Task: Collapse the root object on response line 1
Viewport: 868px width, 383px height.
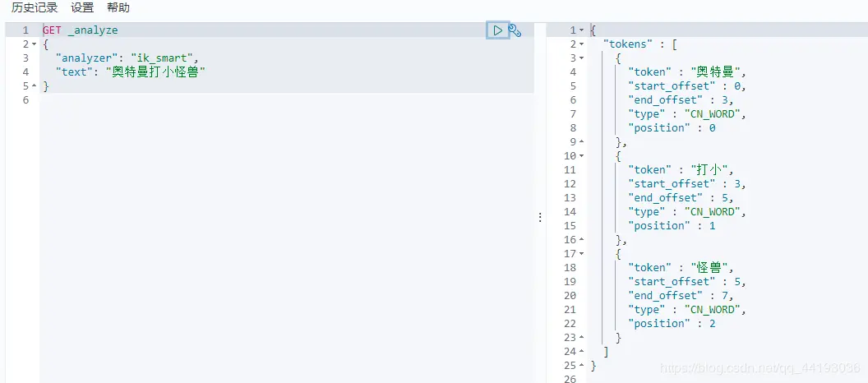Action: [581, 30]
